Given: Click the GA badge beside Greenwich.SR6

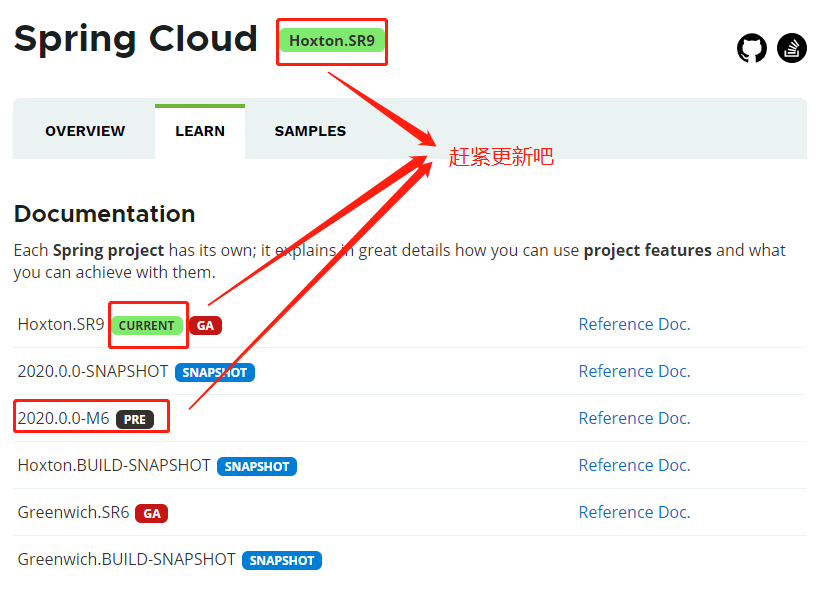Looking at the screenshot, I should pyautogui.click(x=152, y=514).
